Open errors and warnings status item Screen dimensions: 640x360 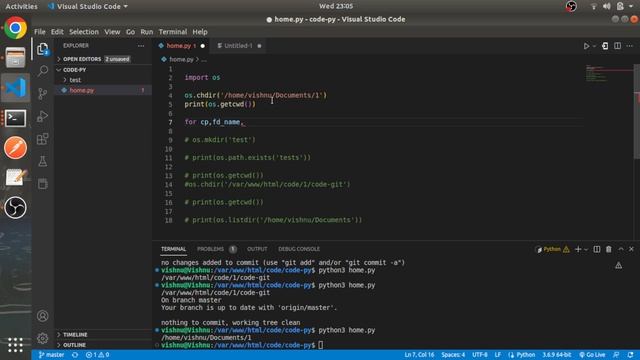click(x=98, y=355)
